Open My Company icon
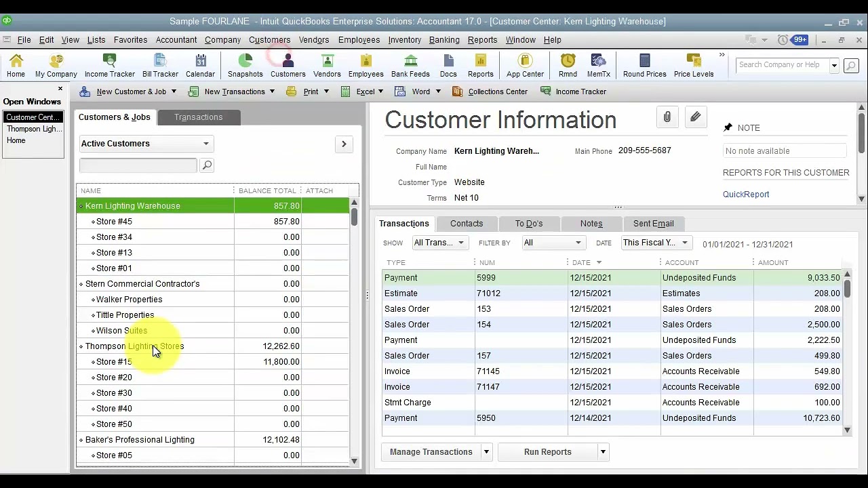Viewport: 868px width, 488px height. (56, 66)
